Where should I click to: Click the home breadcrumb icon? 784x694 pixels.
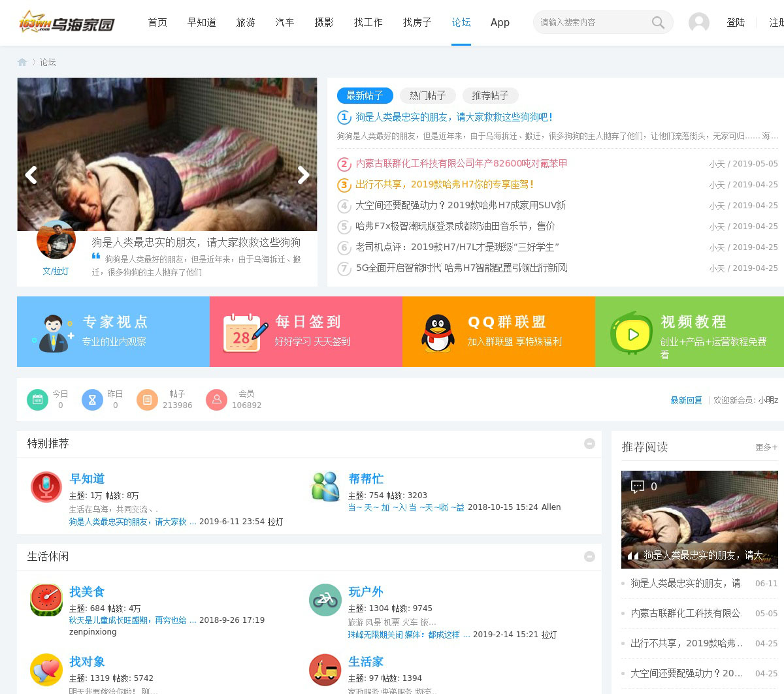click(x=22, y=62)
